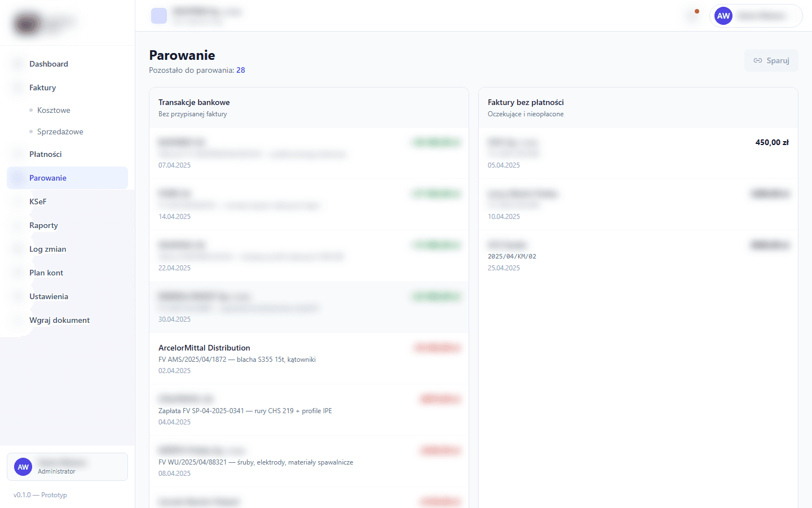Click the Administrator role label

click(x=56, y=471)
